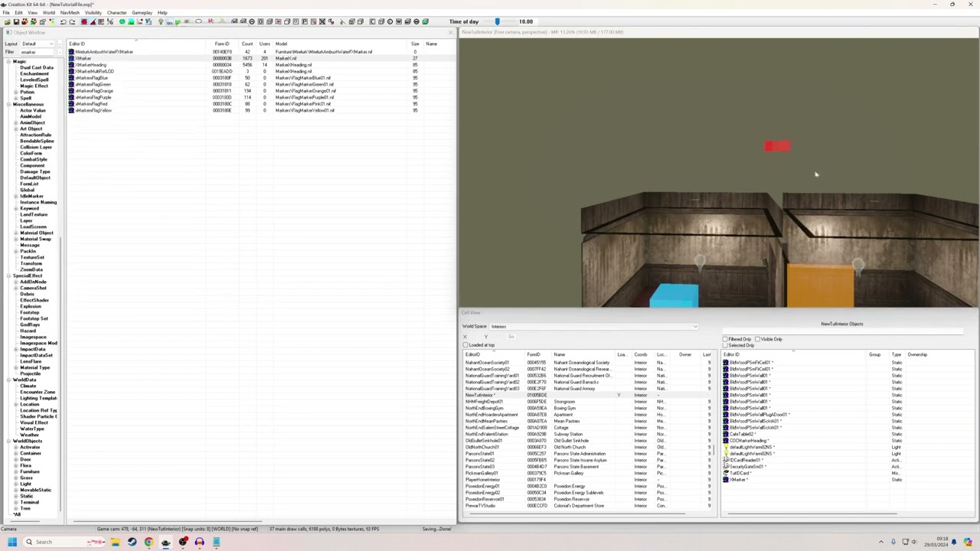The image size is (980, 551).
Task: Click the Filter text field
Action: point(38,52)
